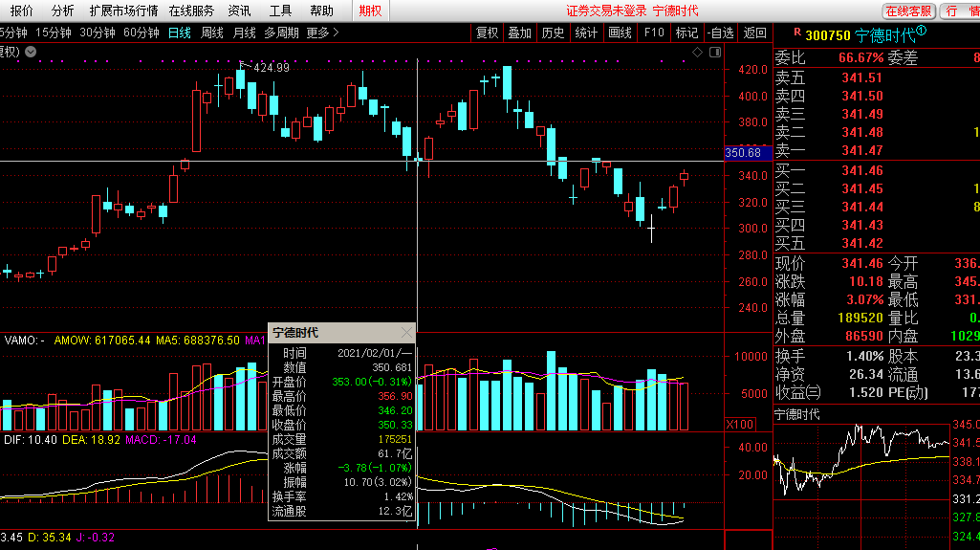
Task: Click the 350.68 price axis marker
Action: tap(748, 152)
